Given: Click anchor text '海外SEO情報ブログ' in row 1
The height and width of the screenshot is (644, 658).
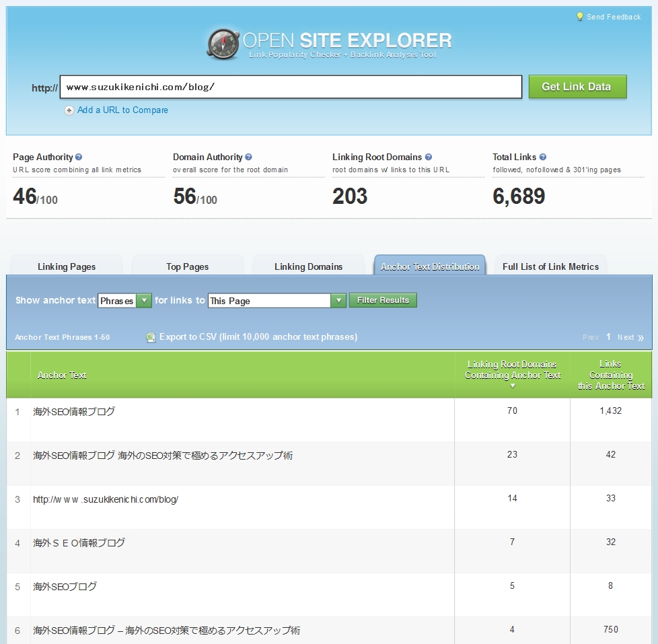Looking at the screenshot, I should 74,411.
